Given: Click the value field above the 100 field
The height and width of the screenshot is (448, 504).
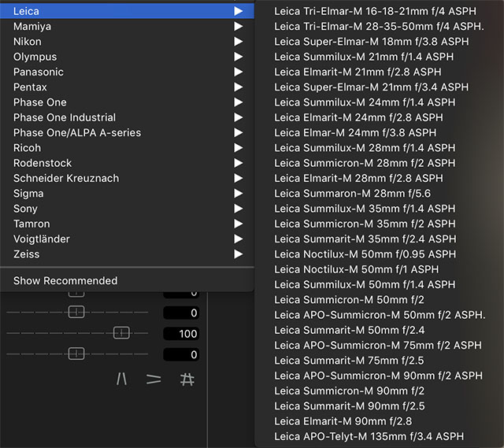Looking at the screenshot, I should (181, 313).
